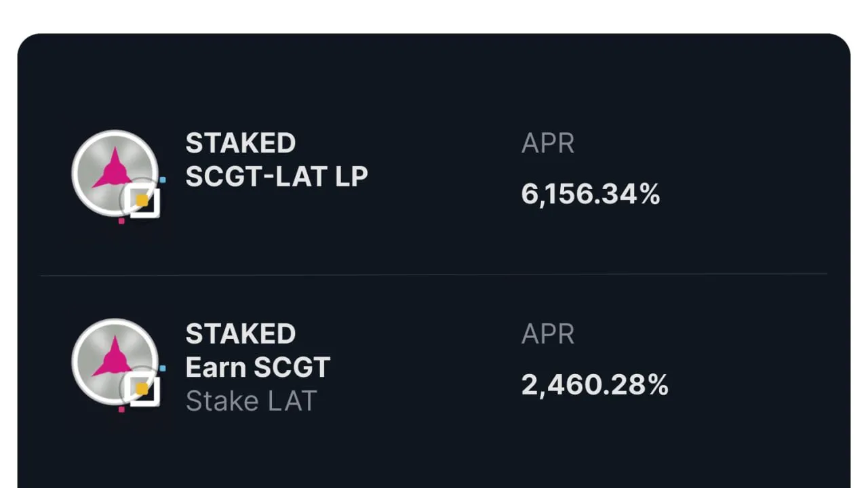Select the 2,460.28% APR value
868x488 pixels.
tap(595, 385)
